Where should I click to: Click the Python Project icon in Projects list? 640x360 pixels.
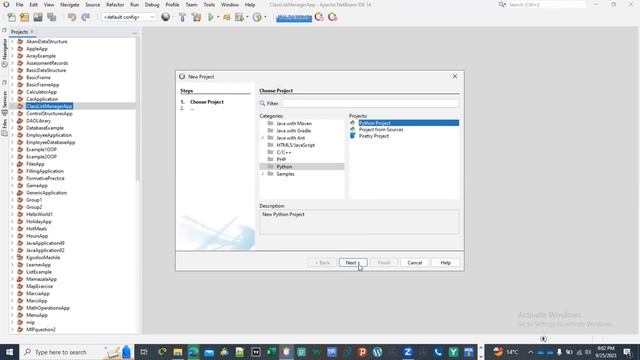pyautogui.click(x=353, y=123)
